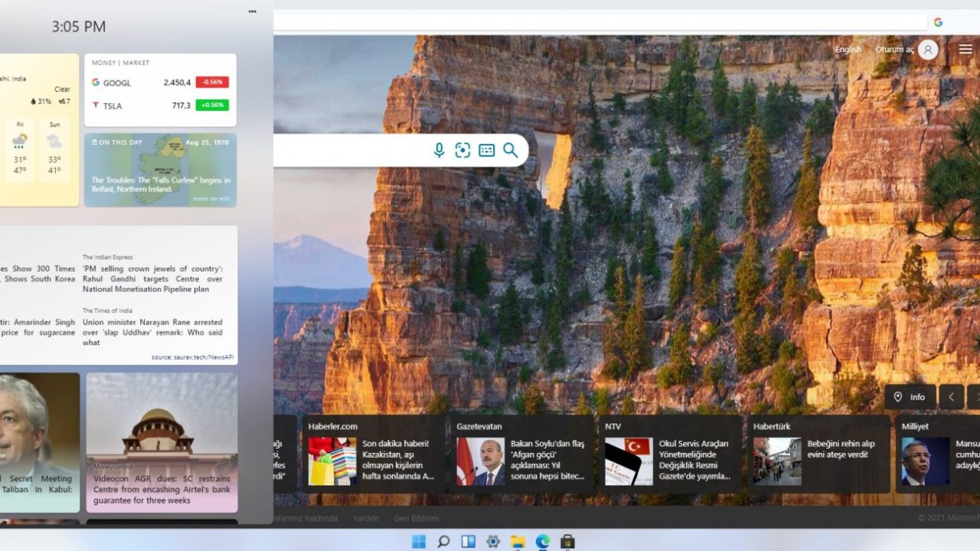Open visual search camera icon
The height and width of the screenshot is (551, 980).
(462, 151)
